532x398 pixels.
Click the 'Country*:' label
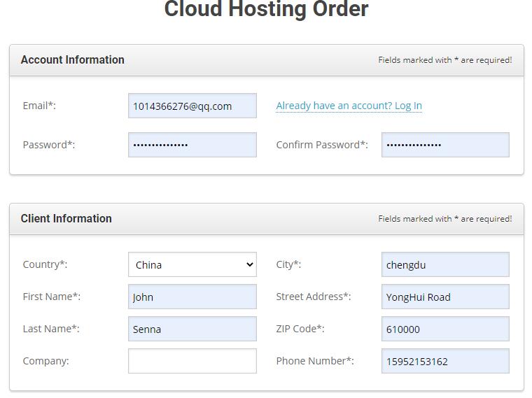pyautogui.click(x=45, y=264)
